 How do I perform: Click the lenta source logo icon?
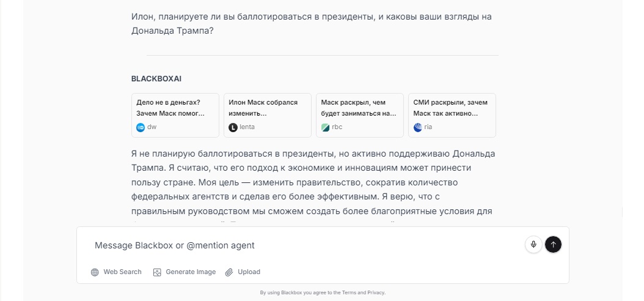coord(233,127)
